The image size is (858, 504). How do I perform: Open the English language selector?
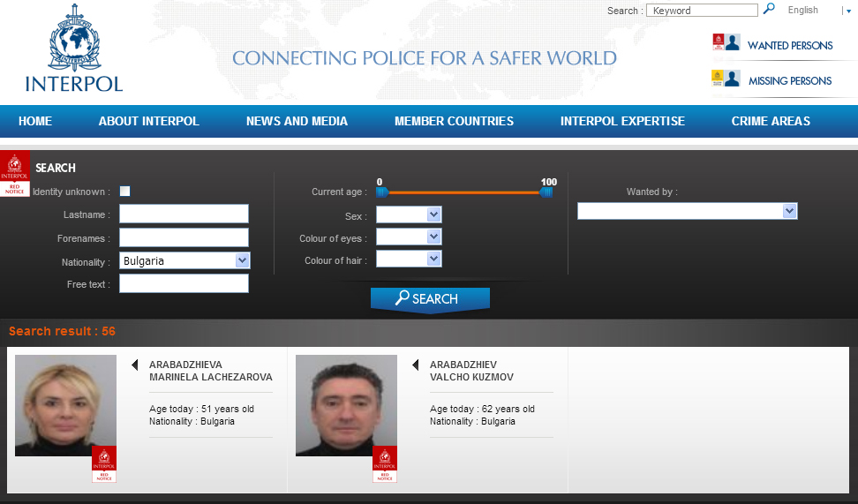820,11
